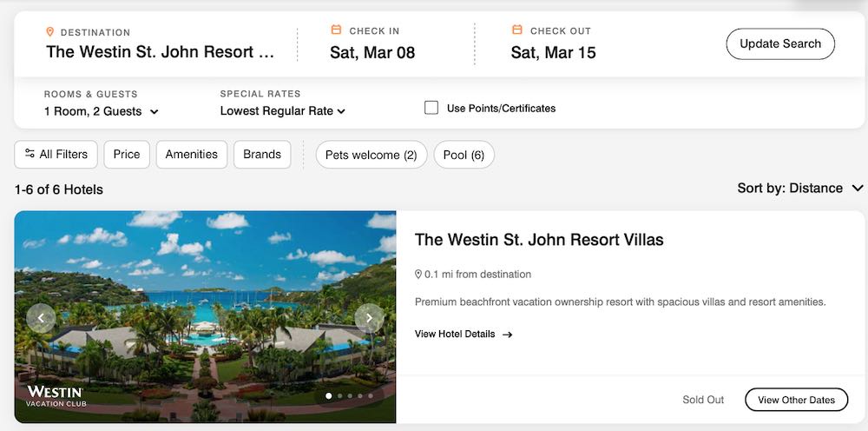Click the arrow next to View Hotel Details

click(x=508, y=335)
